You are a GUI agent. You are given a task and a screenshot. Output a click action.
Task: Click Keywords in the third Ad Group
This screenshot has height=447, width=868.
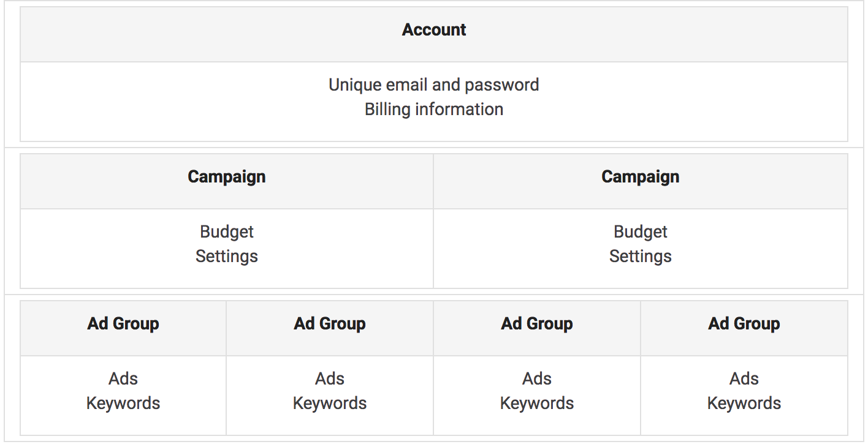point(537,403)
